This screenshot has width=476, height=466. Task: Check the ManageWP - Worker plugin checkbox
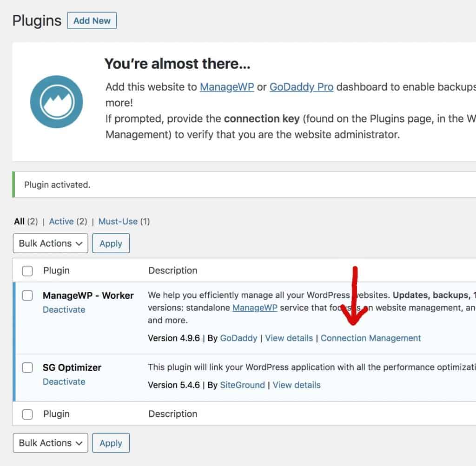click(28, 295)
